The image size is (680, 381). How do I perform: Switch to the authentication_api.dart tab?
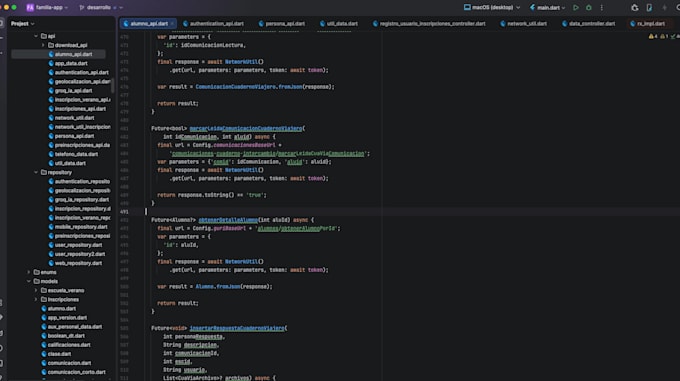213,23
